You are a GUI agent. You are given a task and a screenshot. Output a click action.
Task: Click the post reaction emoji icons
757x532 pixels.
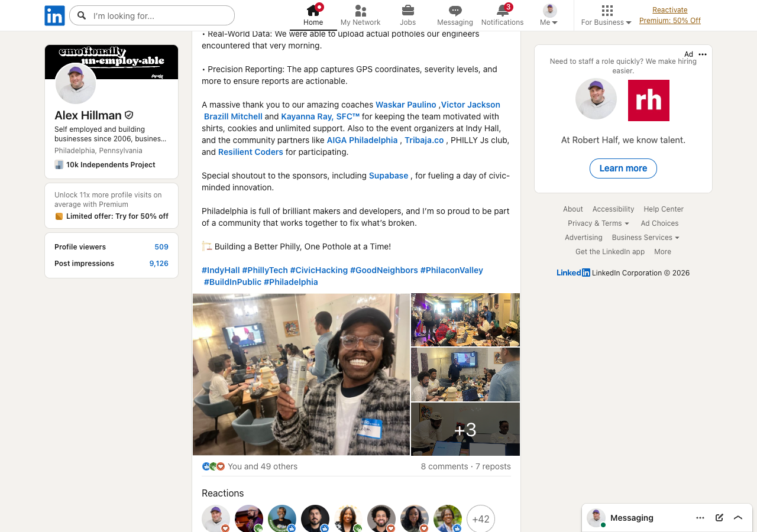pyautogui.click(x=213, y=466)
